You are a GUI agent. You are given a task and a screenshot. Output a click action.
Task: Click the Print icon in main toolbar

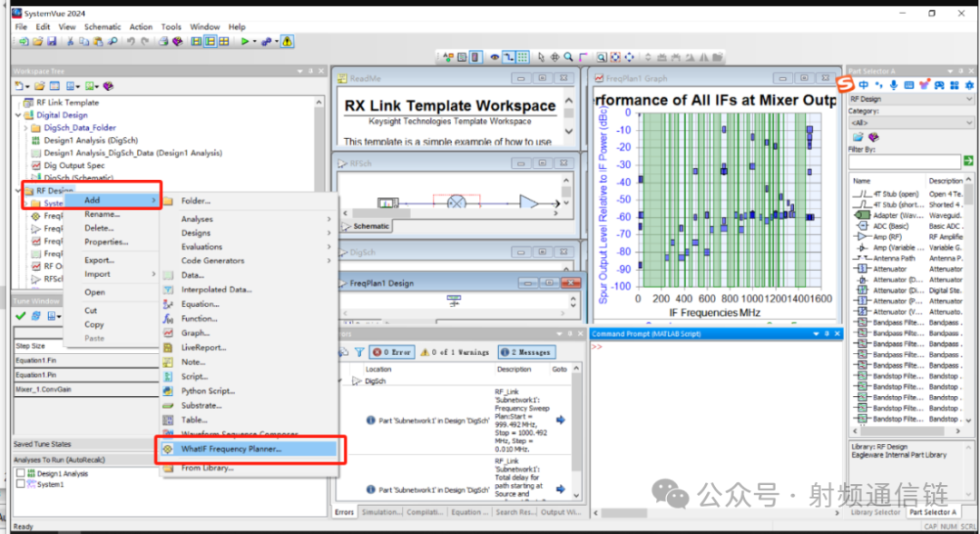163,41
